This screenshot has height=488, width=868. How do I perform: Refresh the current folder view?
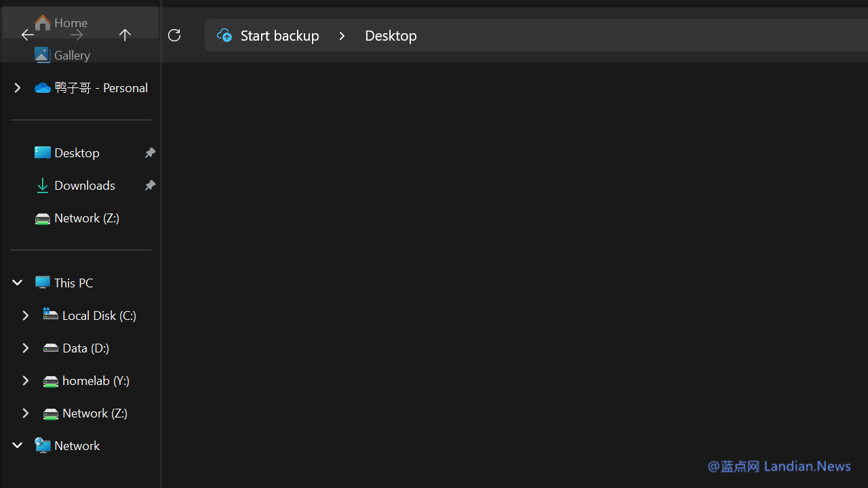click(x=174, y=35)
